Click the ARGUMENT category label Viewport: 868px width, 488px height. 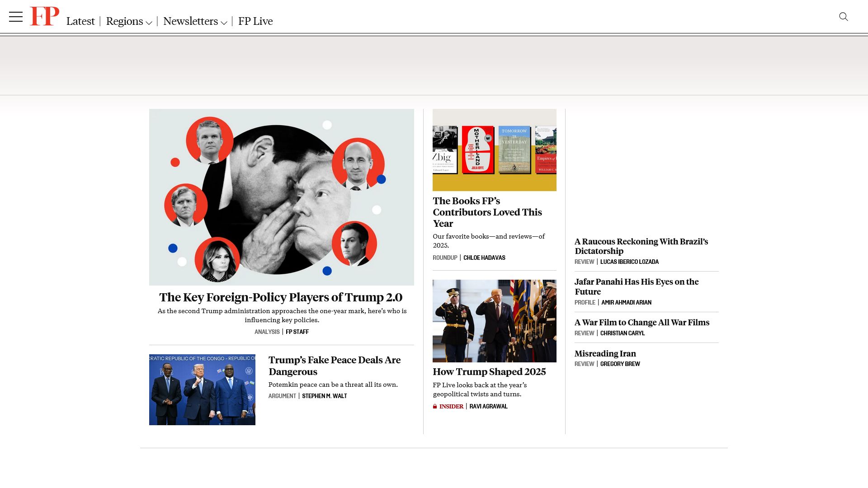[282, 396]
